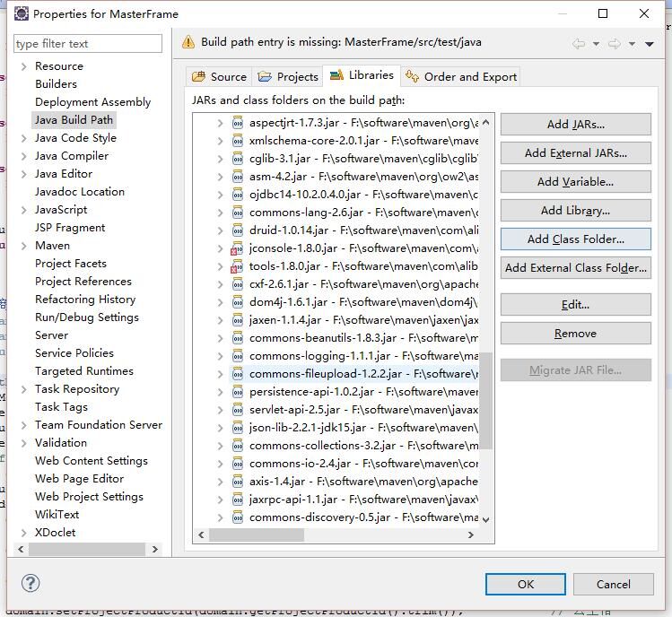Click the Add Library... button
Viewport: 672px width, 617px height.
coord(576,211)
